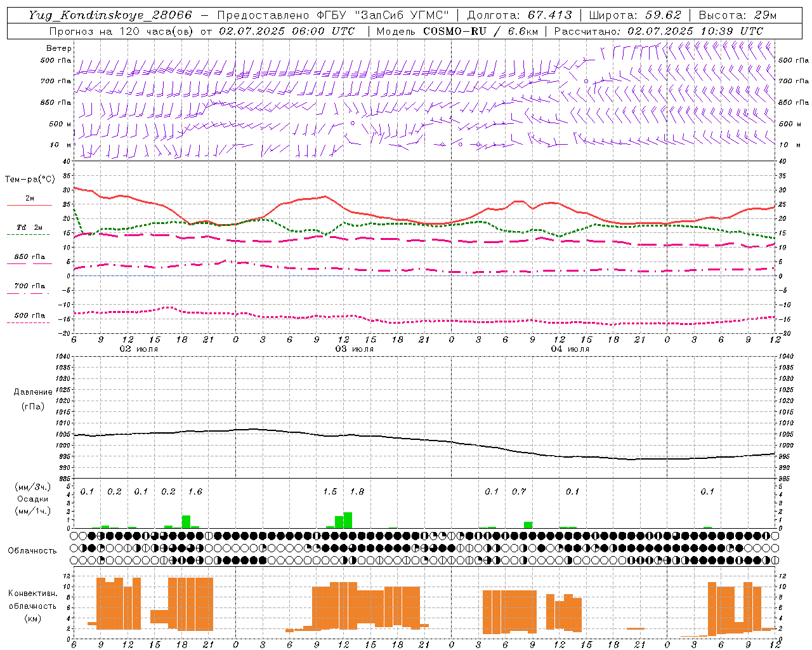Click the Давление pressure panel label
The width and height of the screenshot is (812, 650).
[32, 392]
